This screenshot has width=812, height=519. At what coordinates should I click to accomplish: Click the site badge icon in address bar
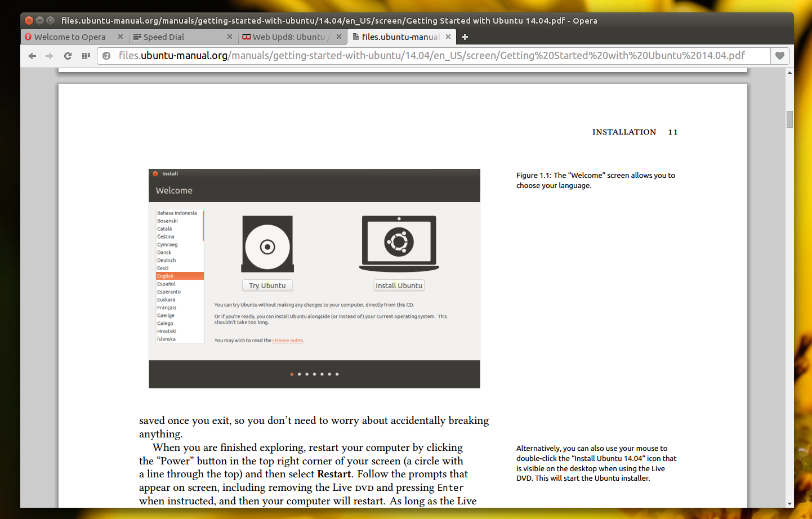[106, 56]
